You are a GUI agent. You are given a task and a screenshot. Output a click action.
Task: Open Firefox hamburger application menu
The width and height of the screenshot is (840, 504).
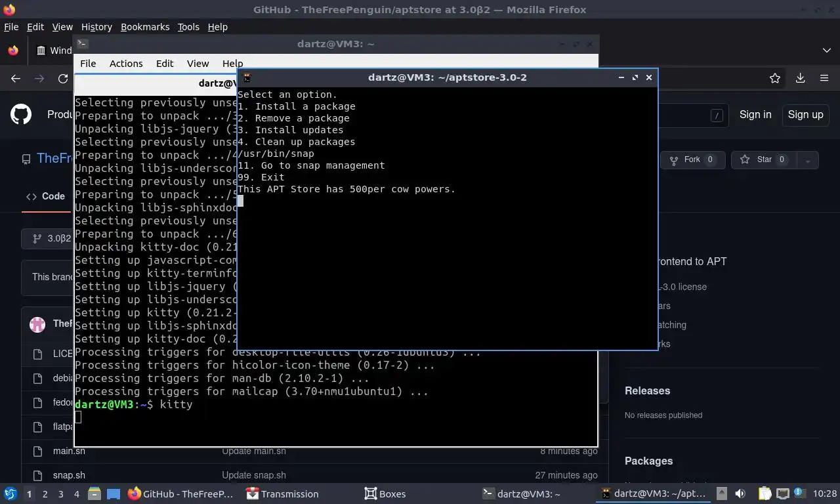coord(824,78)
